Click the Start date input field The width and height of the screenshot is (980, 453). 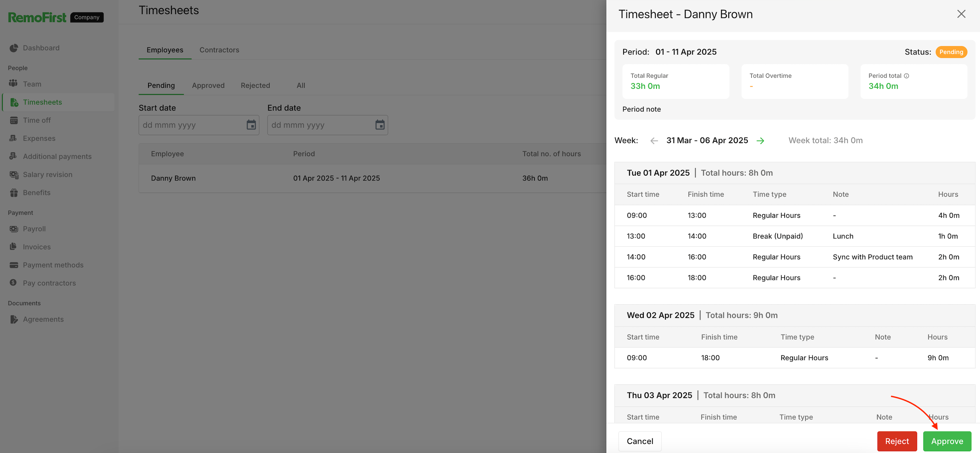pos(199,125)
